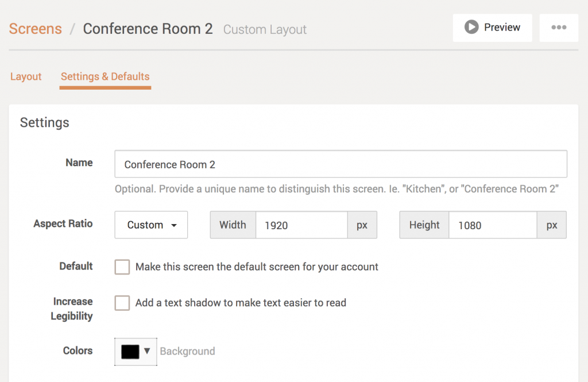The image size is (588, 382).
Task: Select the Settings & Defaults tab
Action: (x=105, y=76)
